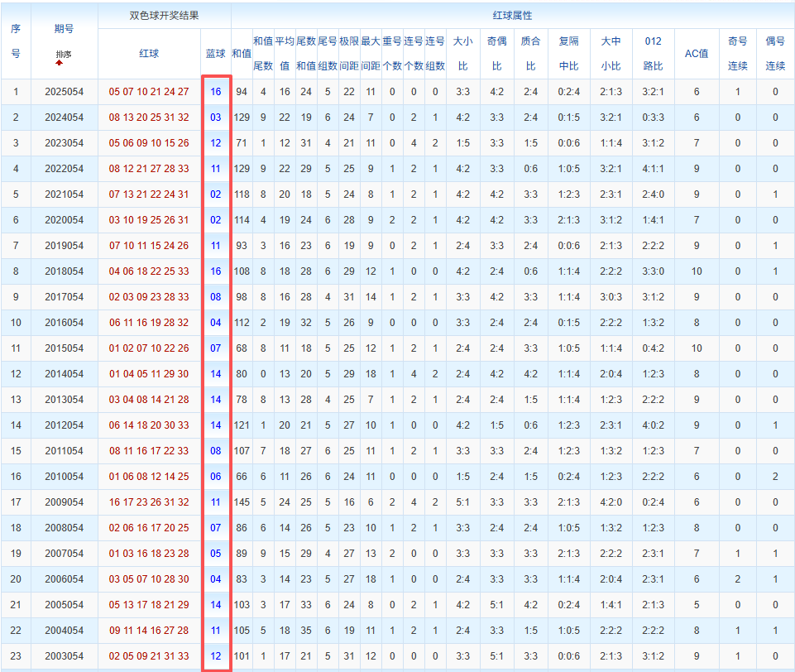
Task: Click the red sort arrow under 期号
Action: [60, 62]
